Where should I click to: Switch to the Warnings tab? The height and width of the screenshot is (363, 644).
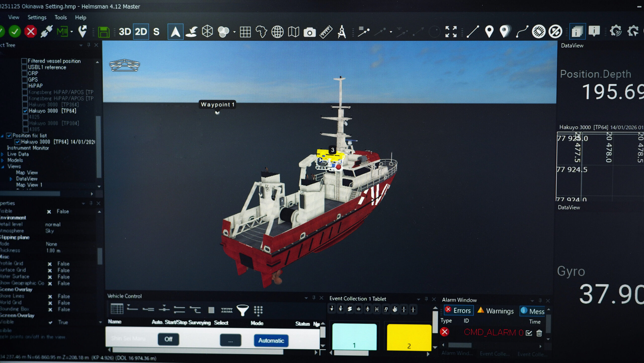pos(496,311)
